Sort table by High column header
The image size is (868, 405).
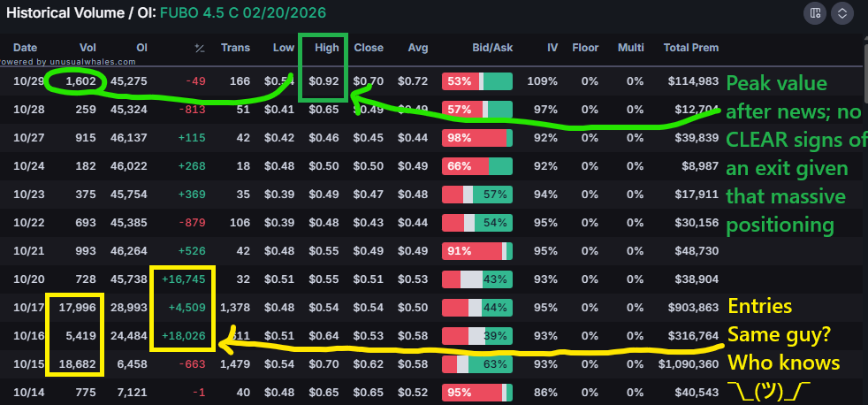(x=327, y=48)
